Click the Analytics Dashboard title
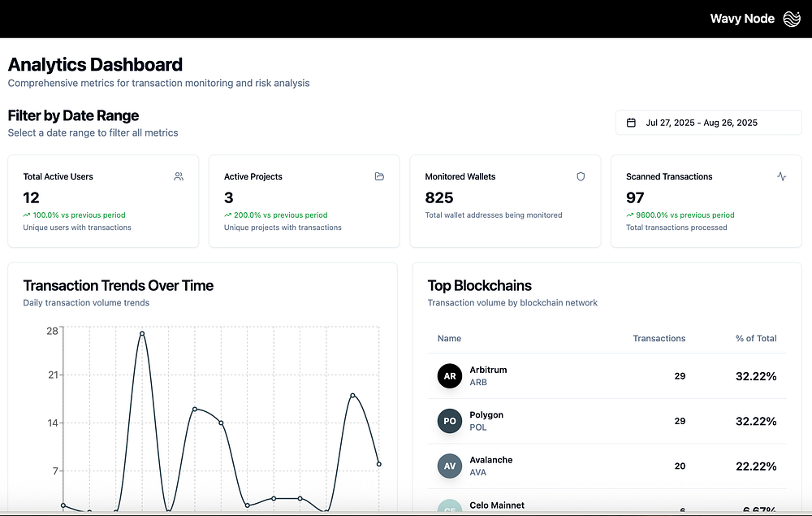The height and width of the screenshot is (516, 812). (x=95, y=65)
